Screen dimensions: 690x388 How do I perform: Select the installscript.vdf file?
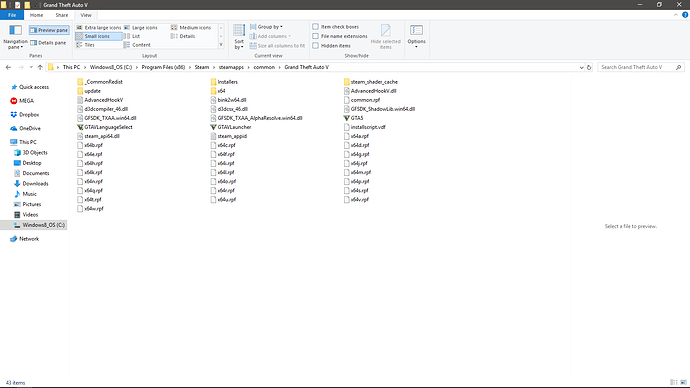coord(365,127)
